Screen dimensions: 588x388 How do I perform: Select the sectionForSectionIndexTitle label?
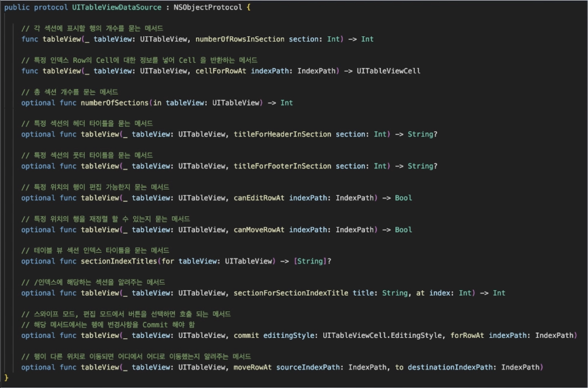(x=290, y=293)
